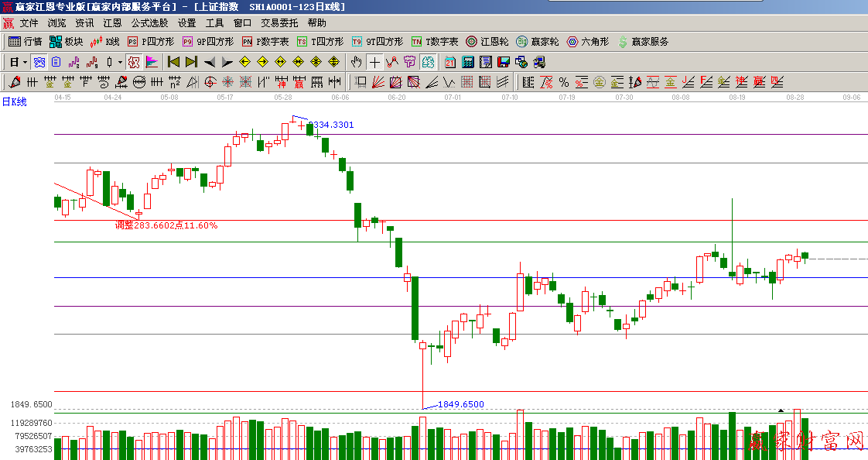Open the calendar icon in toolbar
The image size is (868, 460).
pyautogui.click(x=450, y=62)
